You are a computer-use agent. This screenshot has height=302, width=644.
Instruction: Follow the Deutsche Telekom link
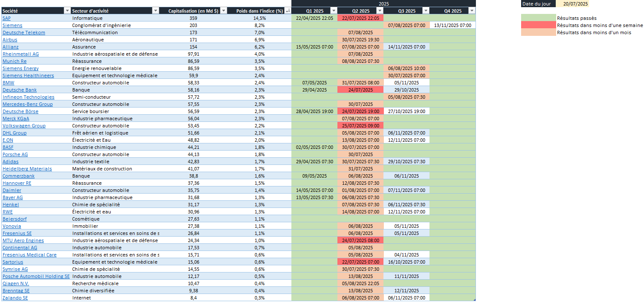24,32
